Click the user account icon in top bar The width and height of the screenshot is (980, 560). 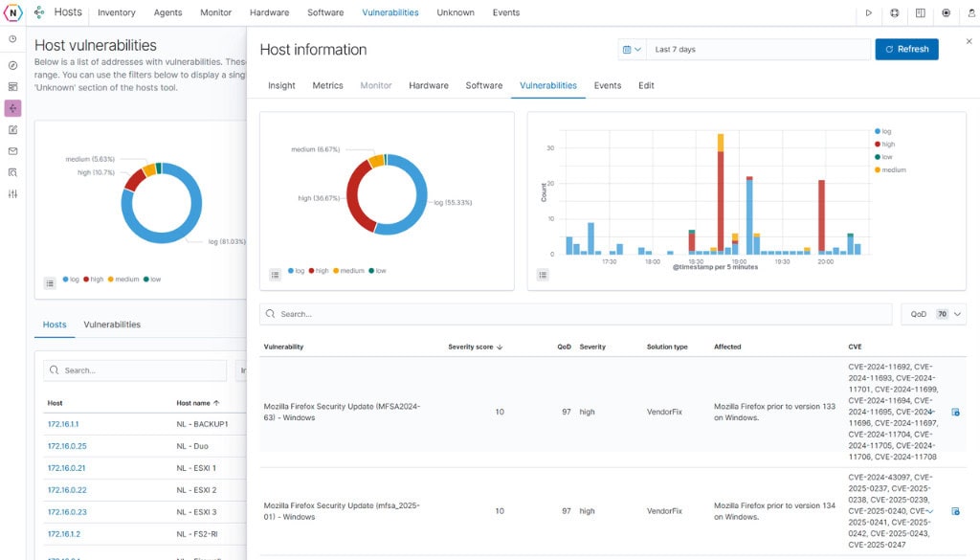click(x=946, y=13)
